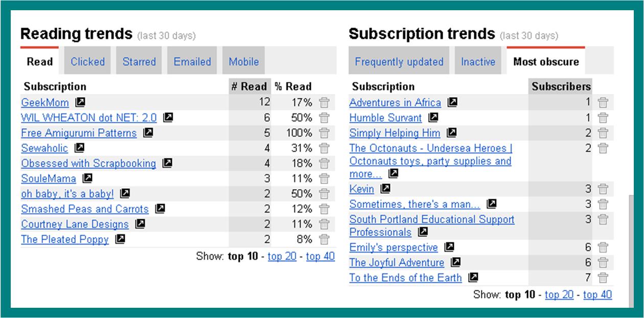Image resolution: width=644 pixels, height=318 pixels.
Task: Open WIL WHEATON dot NET external link icon
Action: coord(168,118)
